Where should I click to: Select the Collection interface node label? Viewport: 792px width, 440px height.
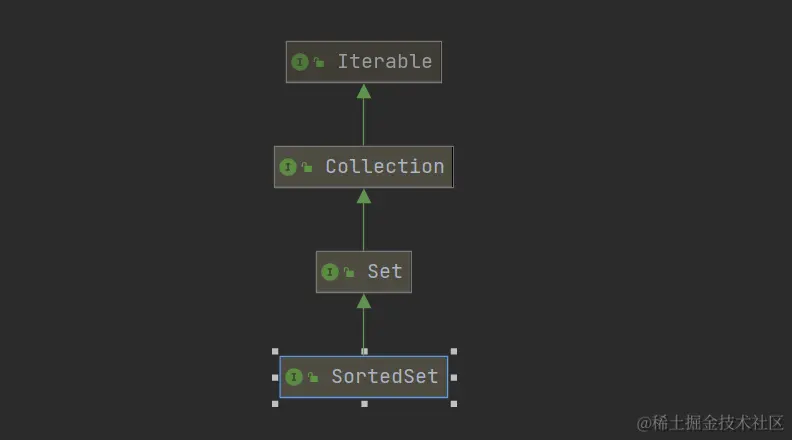coord(384,167)
